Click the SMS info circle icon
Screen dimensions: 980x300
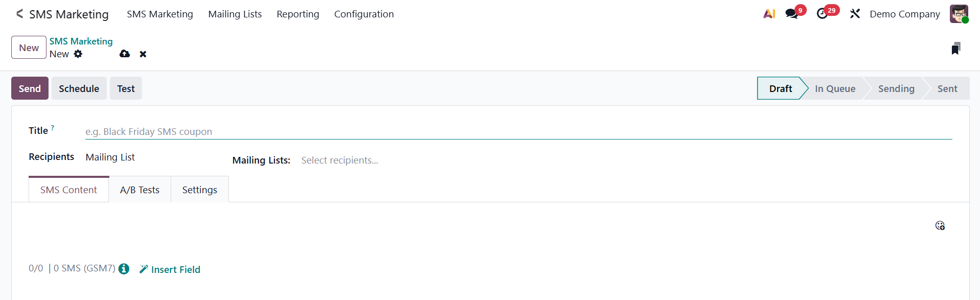[124, 269]
